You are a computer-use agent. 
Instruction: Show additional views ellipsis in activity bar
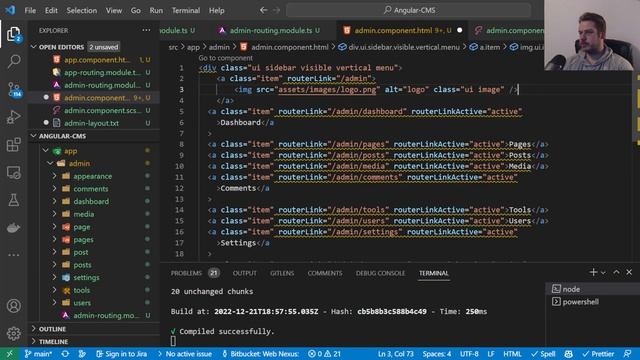pos(13,255)
